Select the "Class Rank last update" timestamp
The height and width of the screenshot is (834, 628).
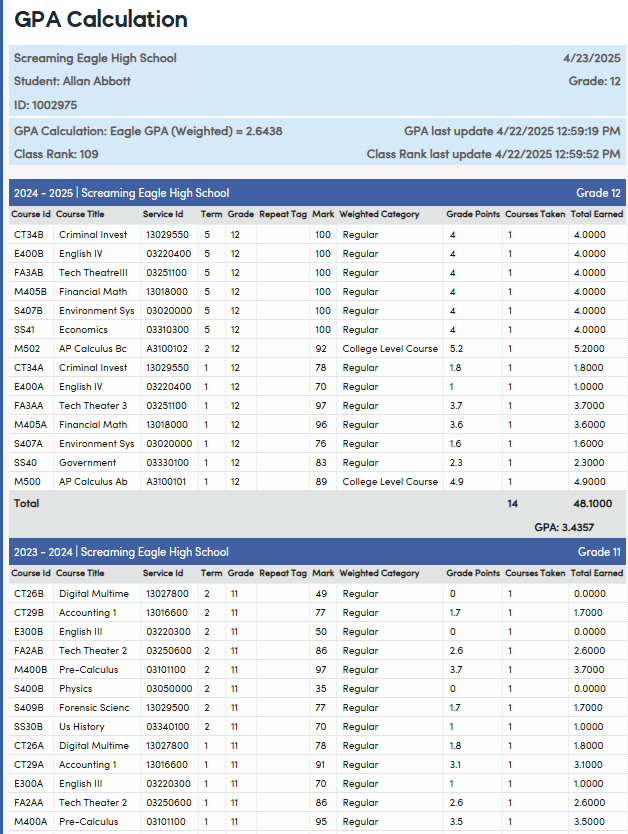point(493,154)
